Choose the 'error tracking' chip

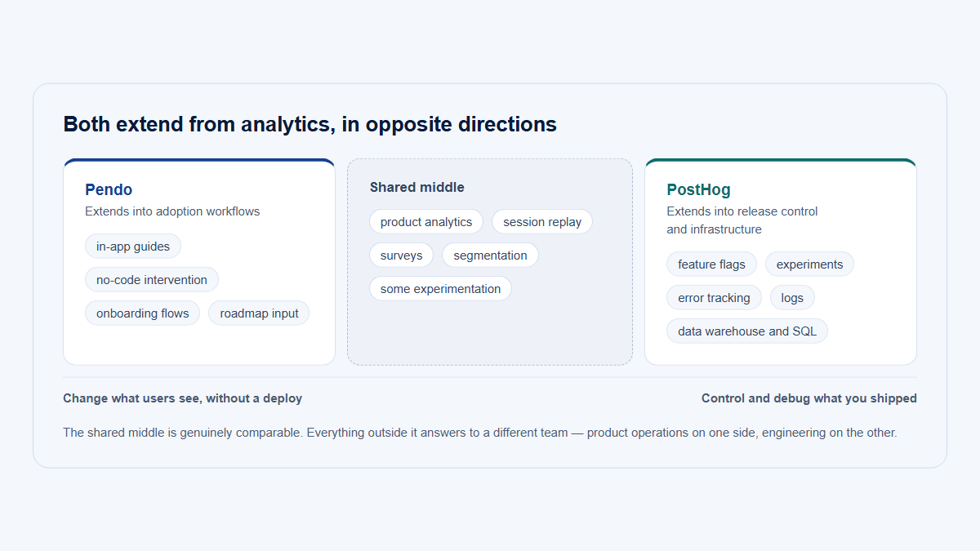[x=714, y=297]
